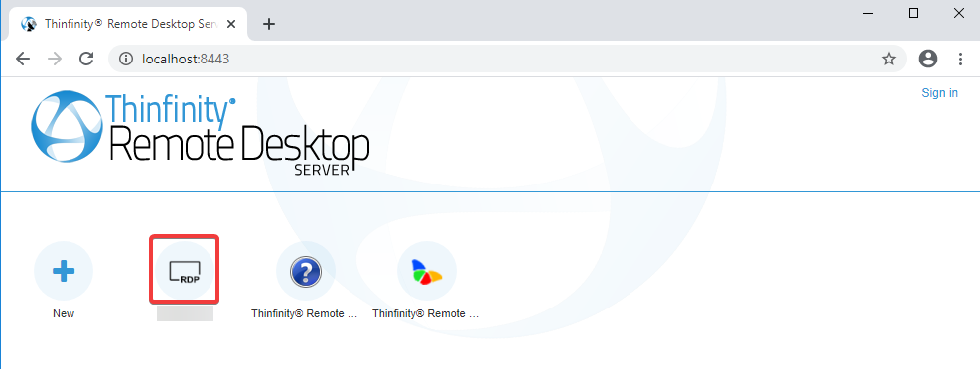Open Chrome's three-dot menu
The height and width of the screenshot is (369, 980).
(960, 59)
